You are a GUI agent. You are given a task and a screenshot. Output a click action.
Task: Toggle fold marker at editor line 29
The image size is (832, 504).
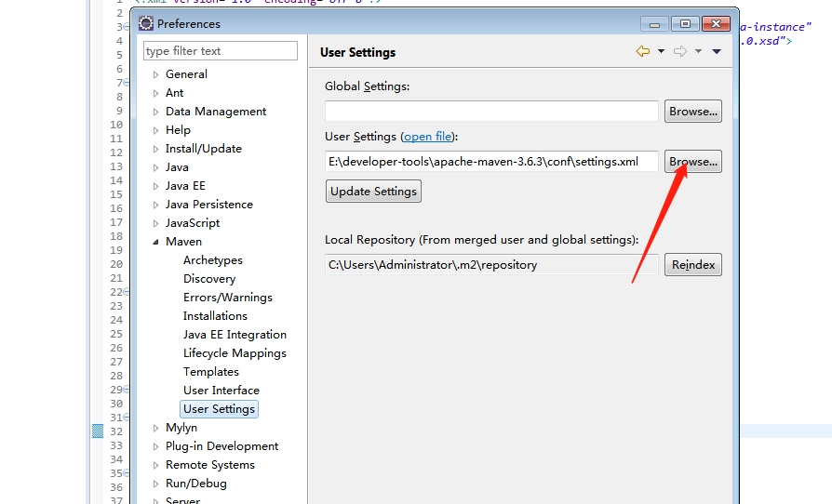click(127, 389)
